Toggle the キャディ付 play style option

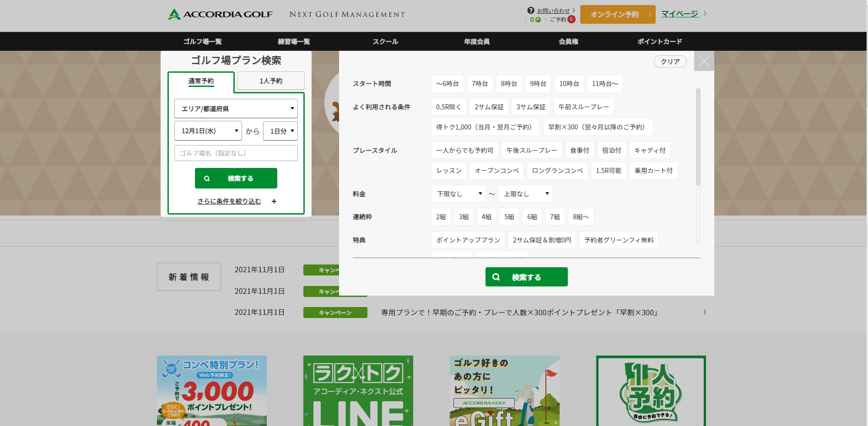point(649,151)
